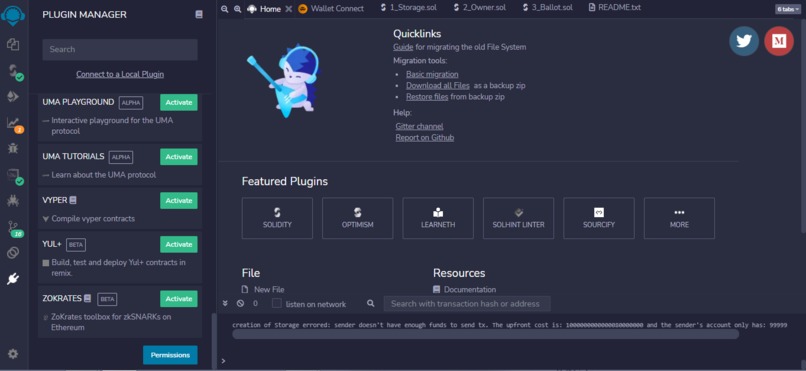This screenshot has height=371, width=806.
Task: Open the Gitter channel link
Action: pyautogui.click(x=419, y=126)
